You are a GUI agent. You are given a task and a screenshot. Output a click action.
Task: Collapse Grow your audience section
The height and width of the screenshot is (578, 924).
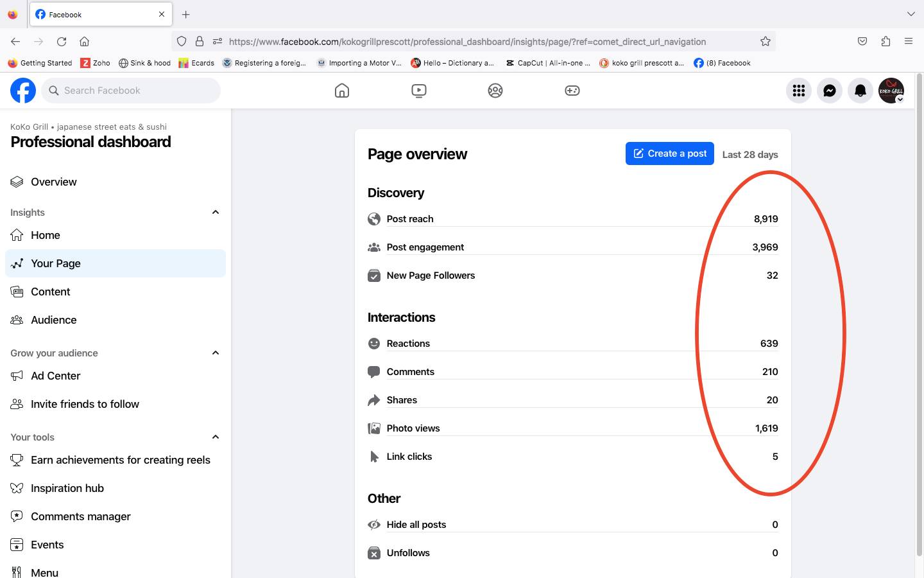(x=216, y=353)
